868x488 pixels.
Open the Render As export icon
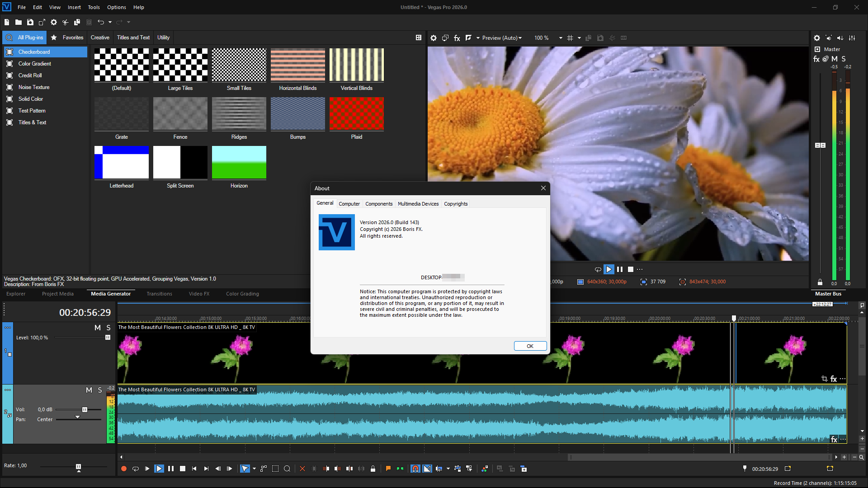[42, 22]
